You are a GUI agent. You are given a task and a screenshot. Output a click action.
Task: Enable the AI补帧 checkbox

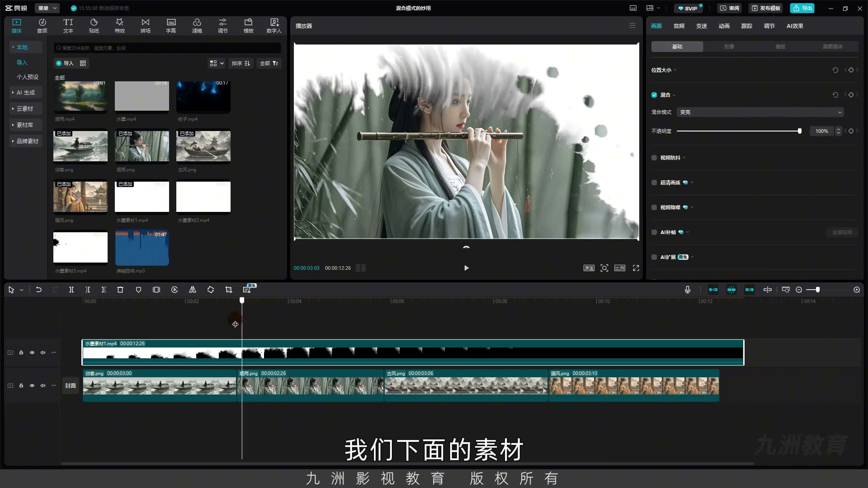point(654,232)
